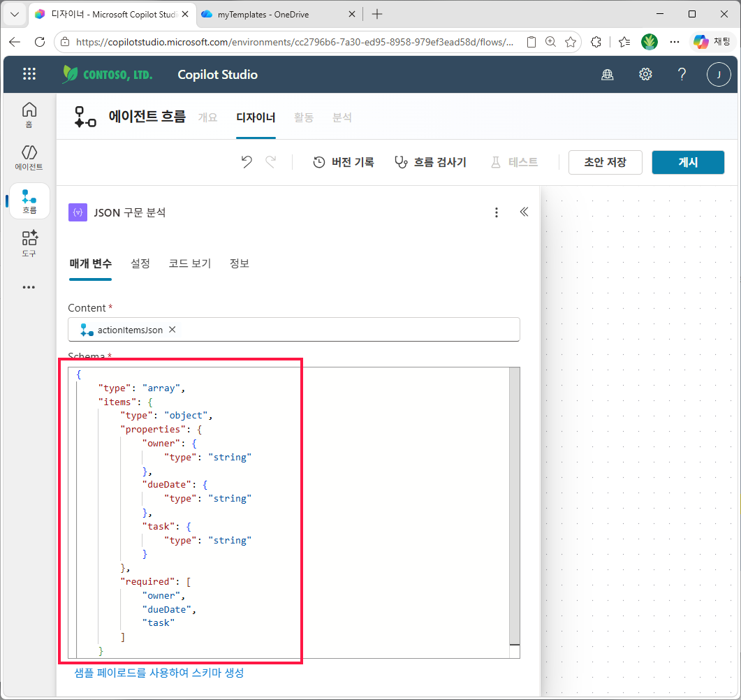Screen dimensions: 741x700
Task: Close the Copilot Studio designer tab
Action: 185,14
